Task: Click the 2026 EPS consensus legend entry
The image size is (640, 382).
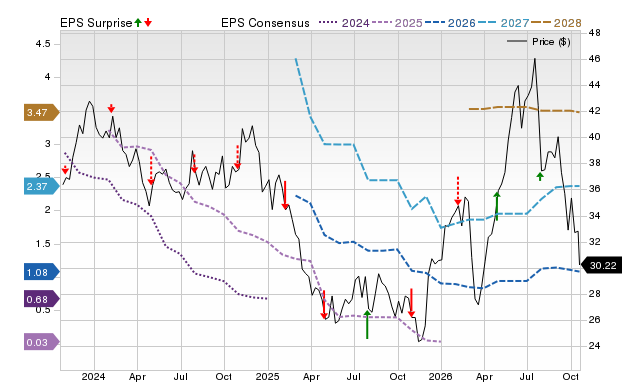Action: click(x=450, y=23)
